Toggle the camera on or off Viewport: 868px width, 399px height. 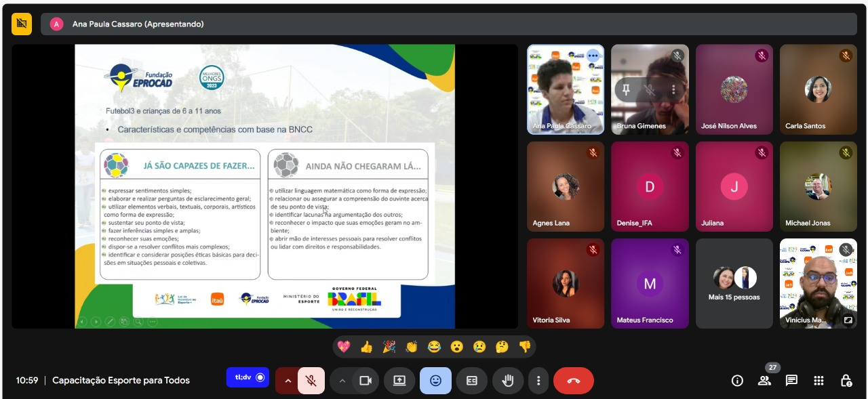366,381
